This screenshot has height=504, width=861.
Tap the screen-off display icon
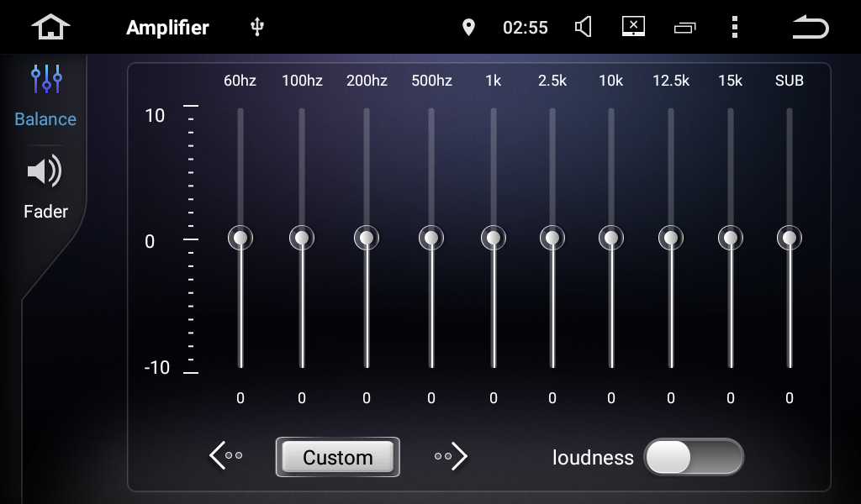[x=633, y=27]
